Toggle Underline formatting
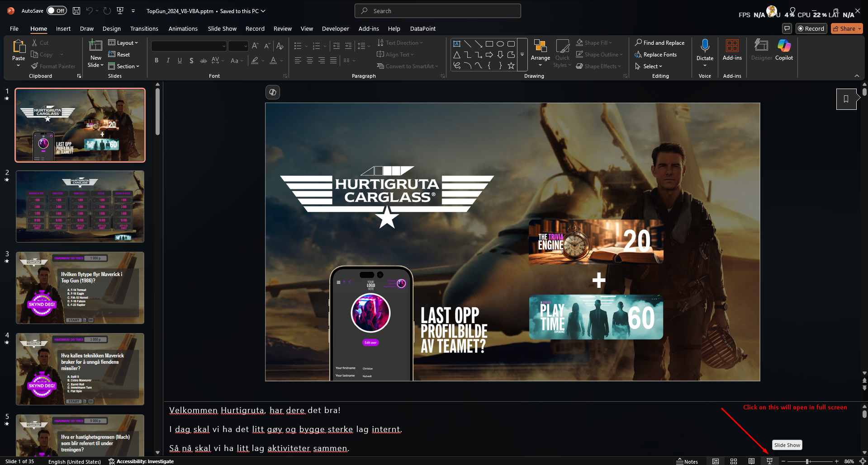The image size is (868, 465). 180,61
